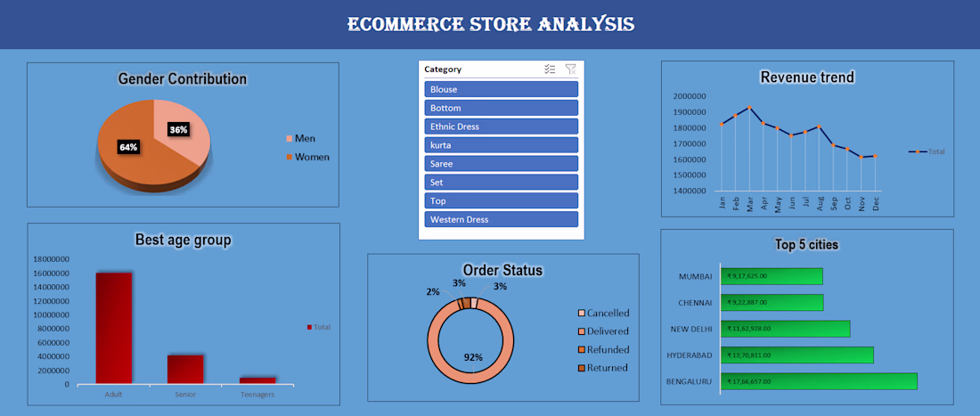Viewport: 980px width, 416px height.
Task: Click the Men legend text
Action: (x=305, y=139)
